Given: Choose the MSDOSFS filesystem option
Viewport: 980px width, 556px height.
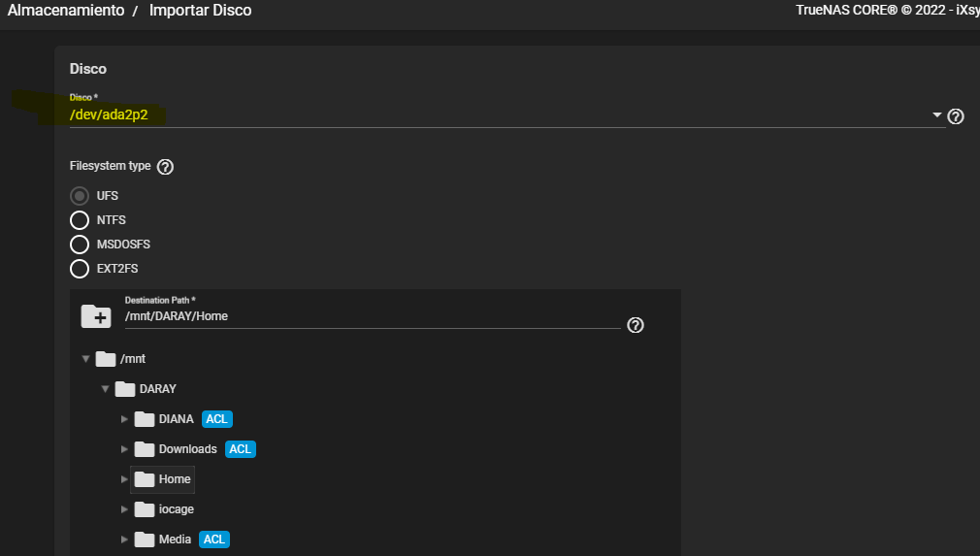Looking at the screenshot, I should point(80,245).
